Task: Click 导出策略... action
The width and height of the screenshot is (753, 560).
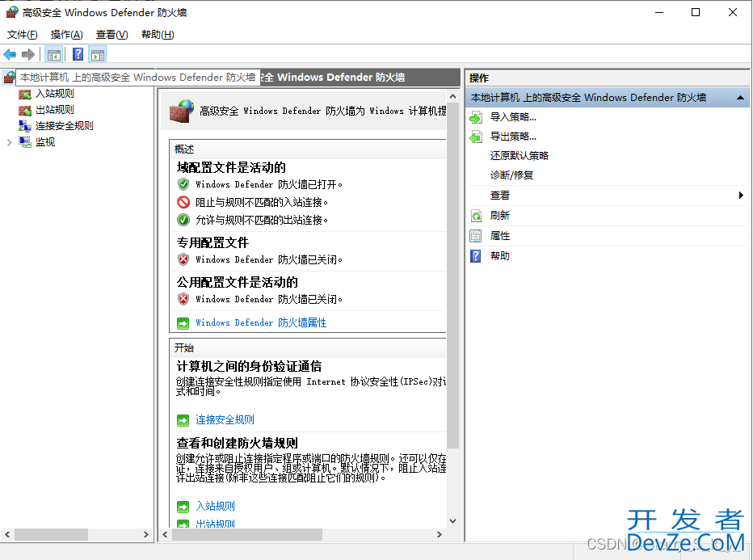Action: [513, 137]
